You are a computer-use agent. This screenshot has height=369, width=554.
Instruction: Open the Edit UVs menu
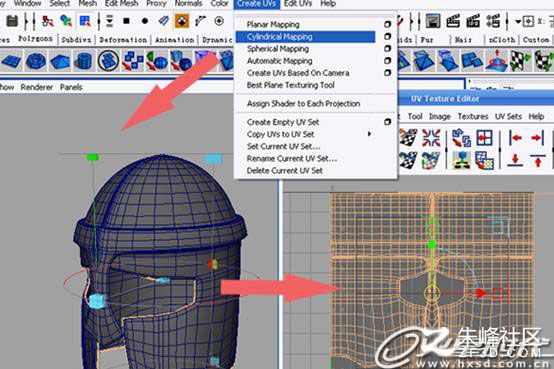(x=298, y=4)
